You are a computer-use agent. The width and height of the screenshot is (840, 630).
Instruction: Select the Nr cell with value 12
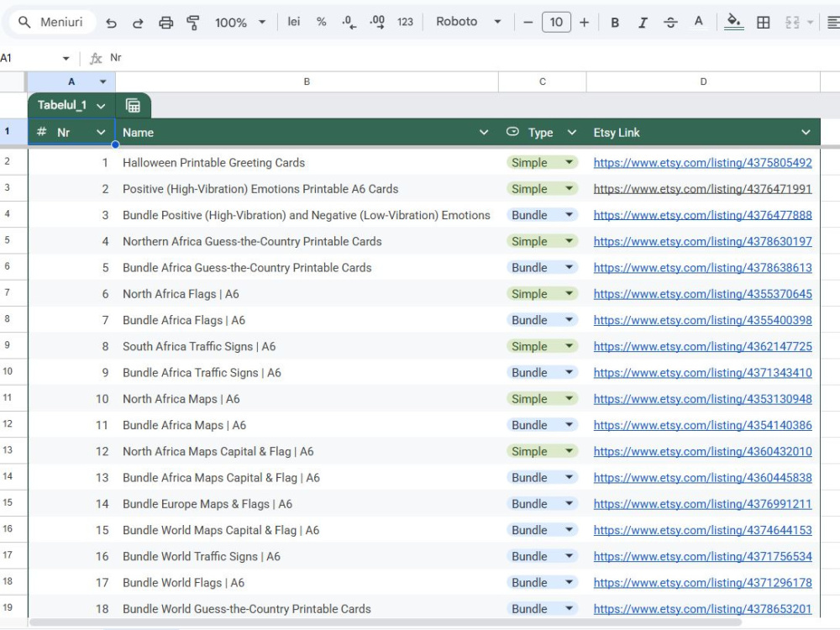pos(71,452)
